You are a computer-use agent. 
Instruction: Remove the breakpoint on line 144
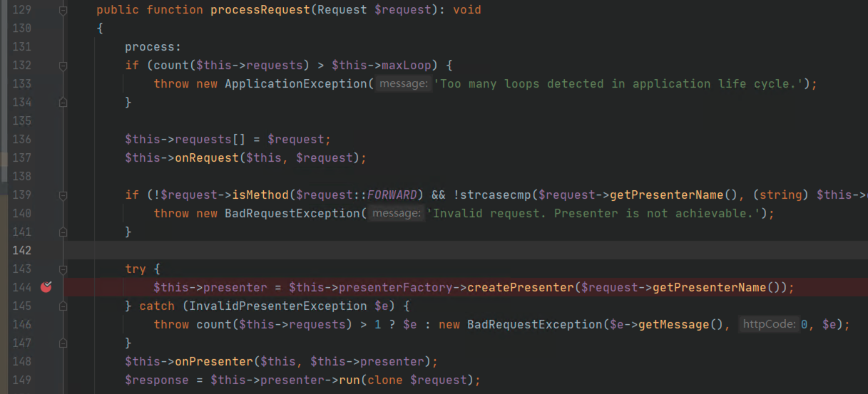[x=46, y=287]
